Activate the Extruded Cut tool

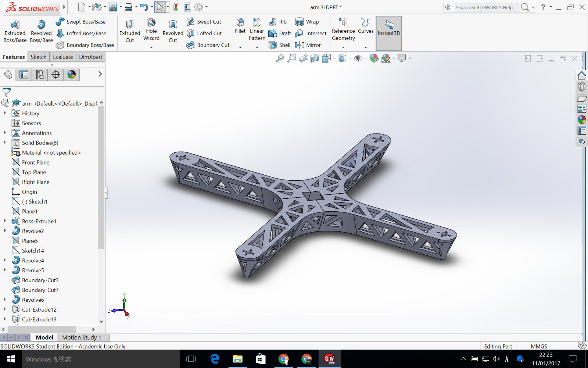tap(130, 32)
